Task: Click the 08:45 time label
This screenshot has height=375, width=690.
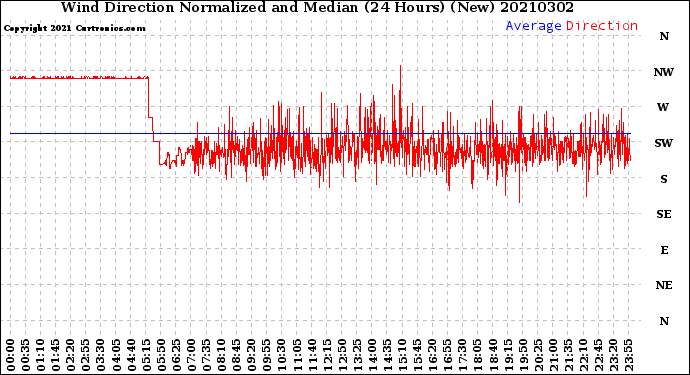Action: [236, 355]
